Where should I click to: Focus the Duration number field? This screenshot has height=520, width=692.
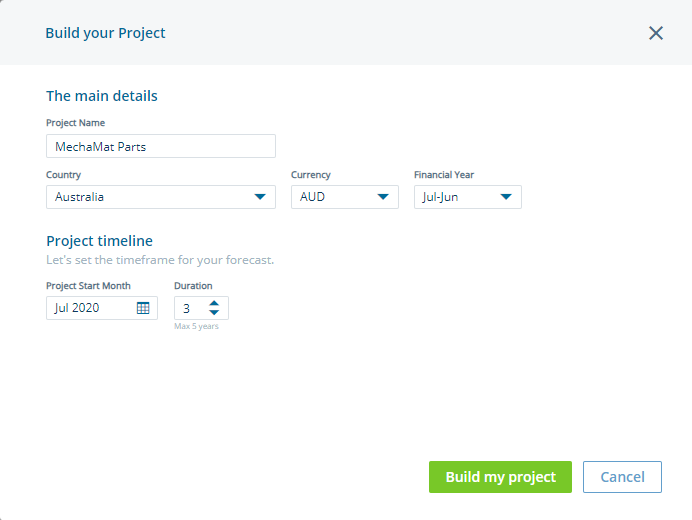click(x=189, y=308)
